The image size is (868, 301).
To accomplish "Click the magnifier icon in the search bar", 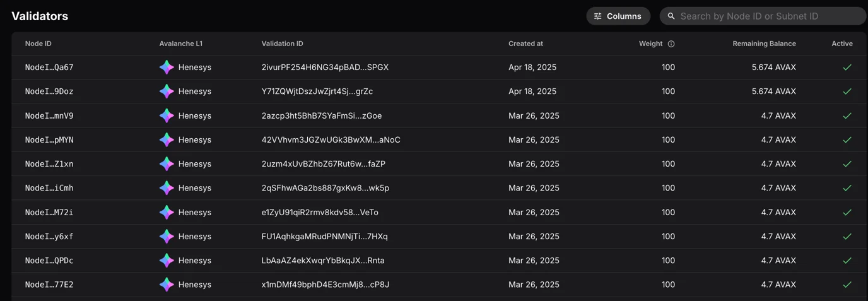I will click(671, 16).
